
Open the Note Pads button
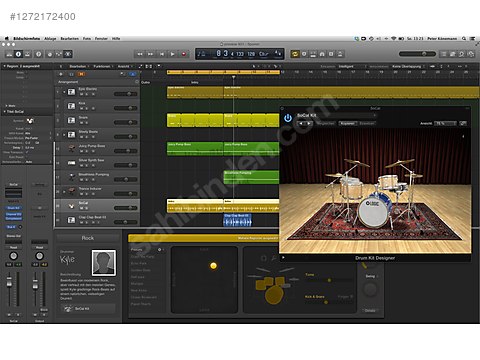pos(453,54)
